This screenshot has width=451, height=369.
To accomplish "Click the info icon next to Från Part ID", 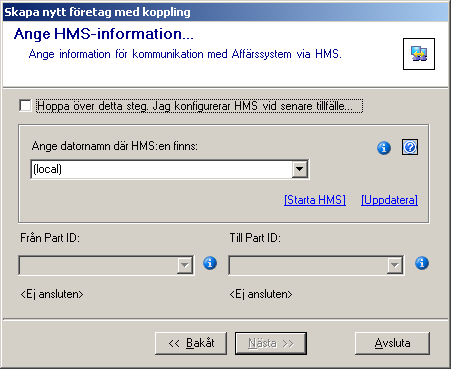I will 210,263.
